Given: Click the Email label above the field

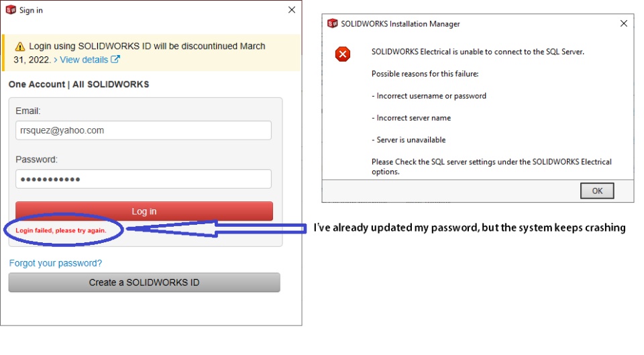Looking at the screenshot, I should point(28,111).
